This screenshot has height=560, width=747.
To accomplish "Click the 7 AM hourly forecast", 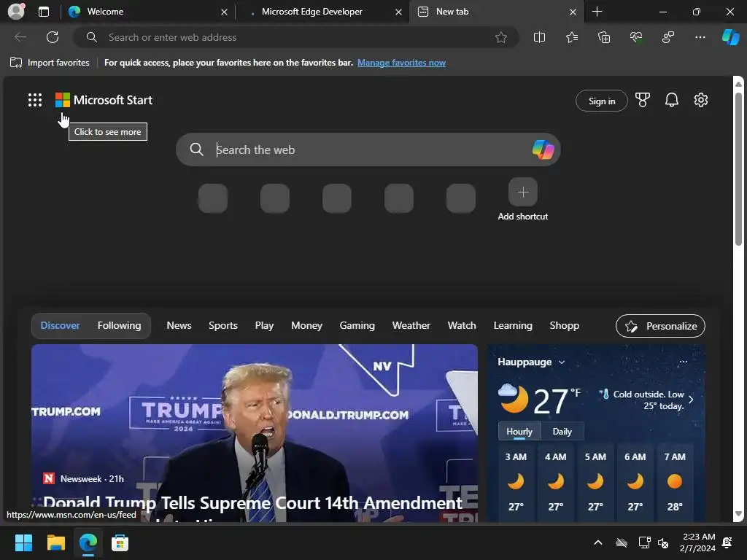I will pyautogui.click(x=675, y=481).
